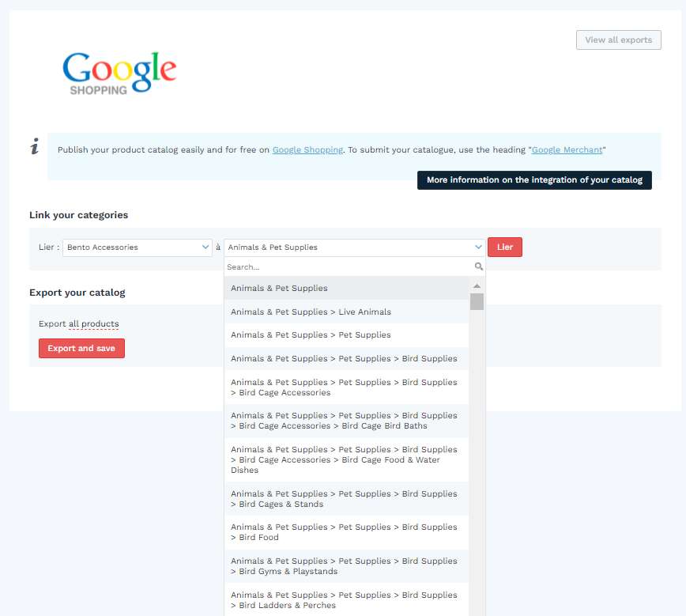Image resolution: width=686 pixels, height=616 pixels.
Task: Pick the 'Bird Cage Food & Water Dishes' option
Action: click(346, 459)
